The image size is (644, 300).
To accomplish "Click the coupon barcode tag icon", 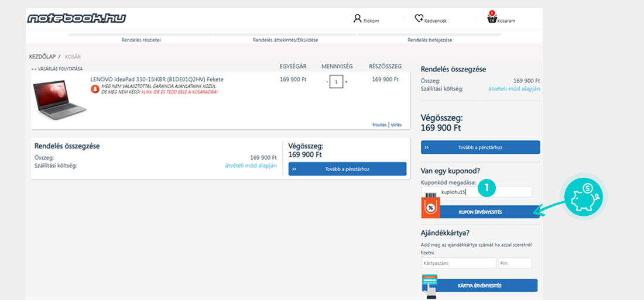I will (x=430, y=205).
